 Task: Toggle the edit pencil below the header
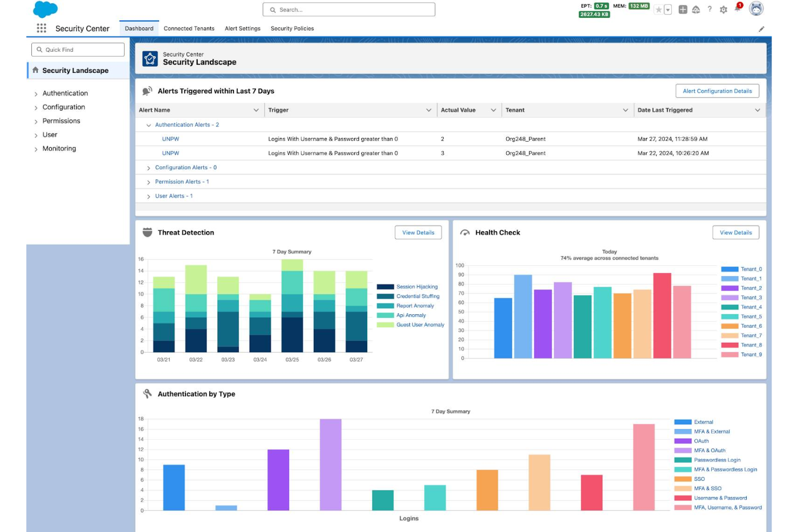[761, 30]
